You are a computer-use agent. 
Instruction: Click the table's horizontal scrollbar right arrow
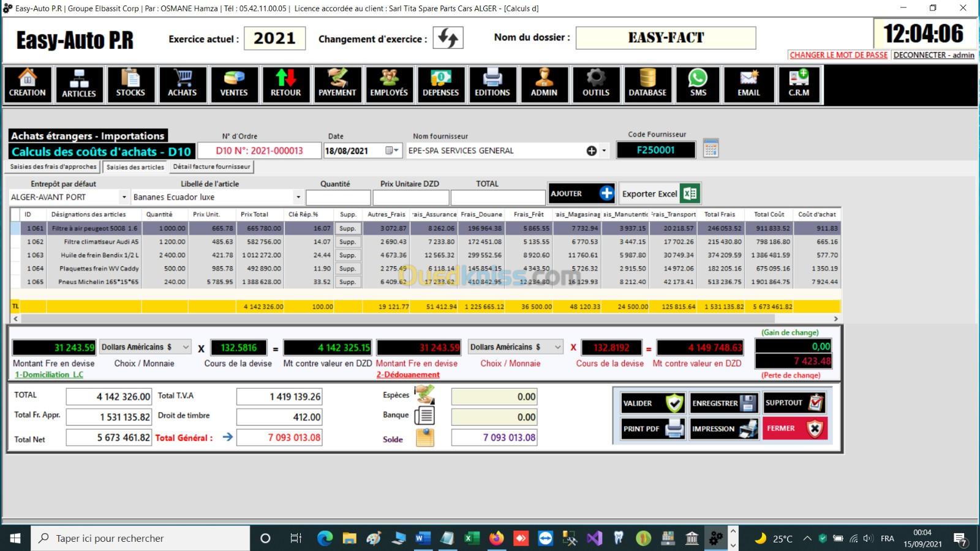pos(835,319)
